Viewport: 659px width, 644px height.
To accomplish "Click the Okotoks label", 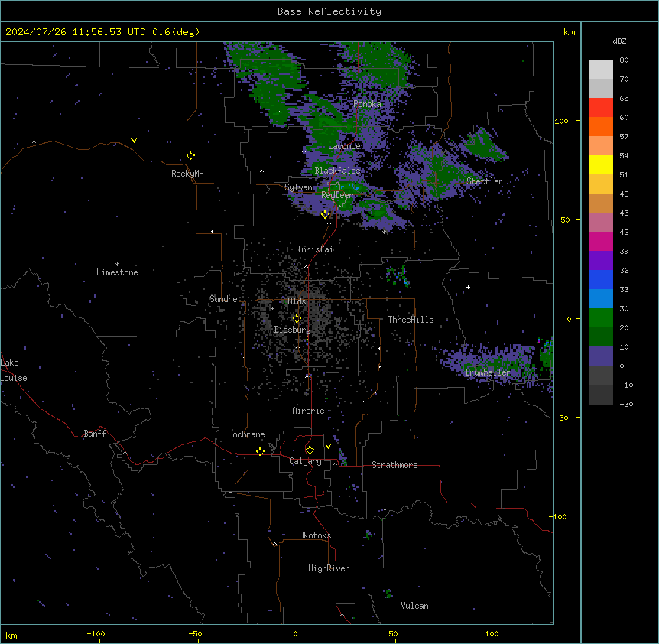I will 315,535.
